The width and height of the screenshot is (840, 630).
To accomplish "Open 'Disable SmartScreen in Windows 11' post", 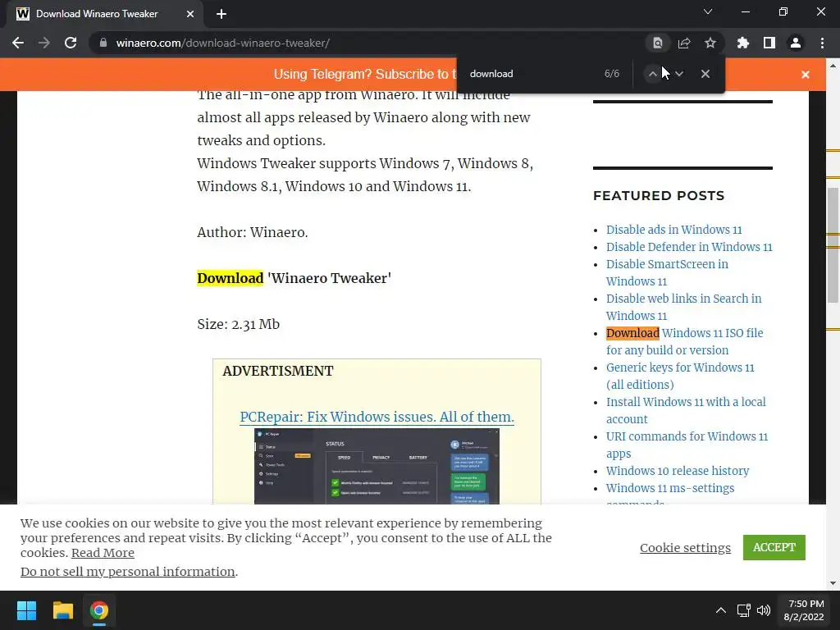I will [667, 272].
